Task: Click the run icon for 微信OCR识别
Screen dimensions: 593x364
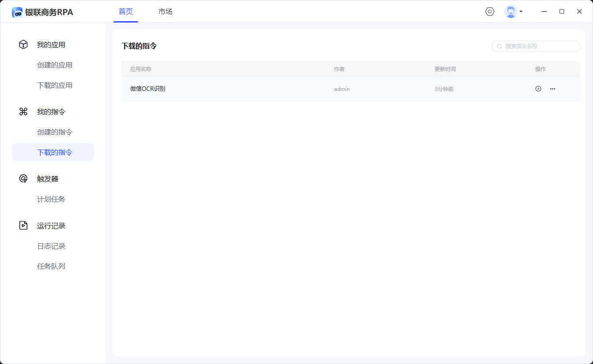Action: (538, 89)
